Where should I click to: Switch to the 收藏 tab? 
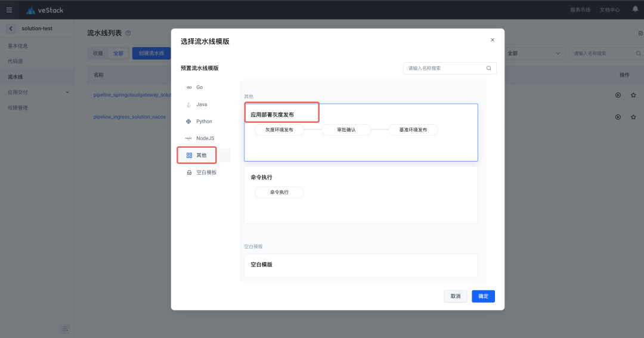coord(98,54)
